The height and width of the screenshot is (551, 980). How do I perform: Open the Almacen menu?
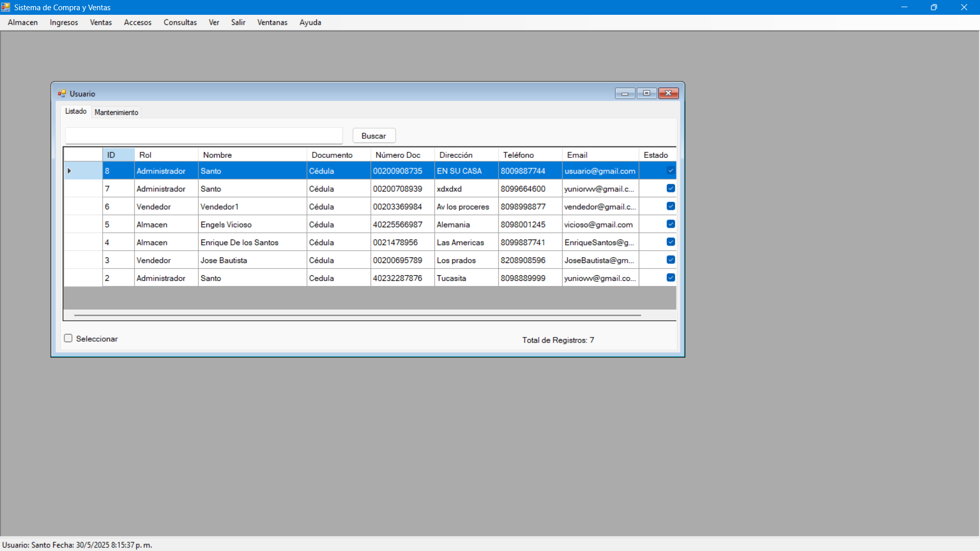coord(22,22)
